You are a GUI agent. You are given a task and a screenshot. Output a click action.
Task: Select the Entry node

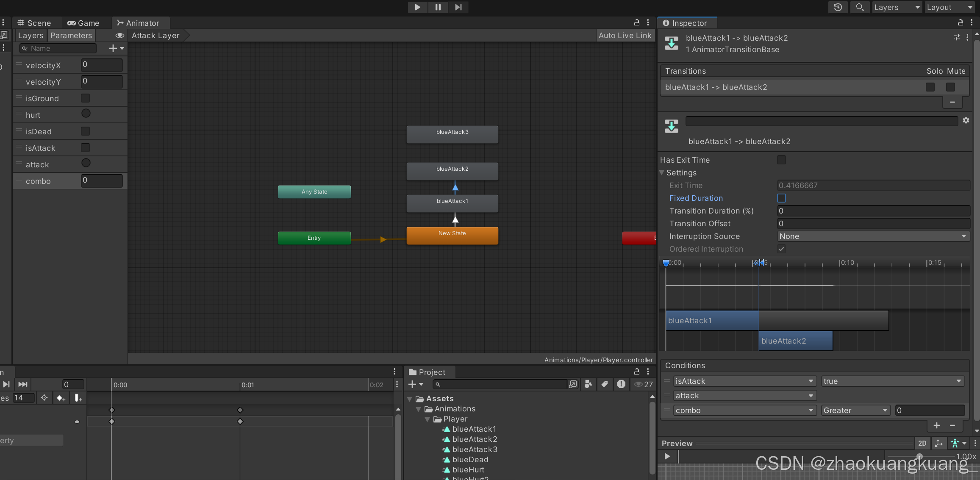[314, 238]
